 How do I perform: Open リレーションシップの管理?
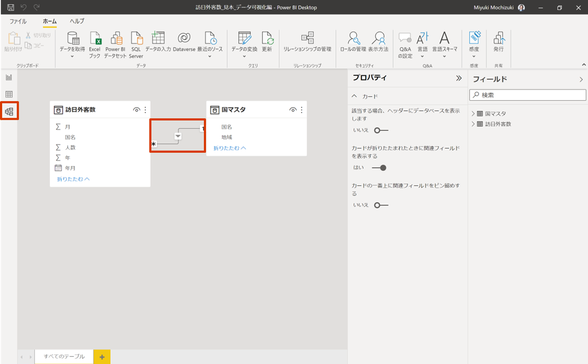(307, 42)
